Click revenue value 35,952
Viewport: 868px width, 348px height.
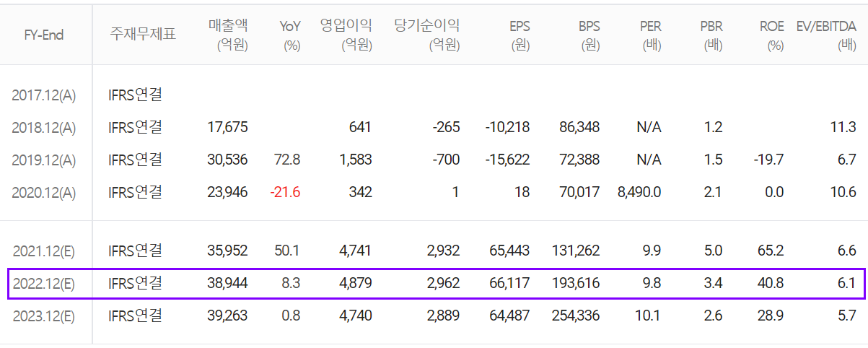tap(228, 251)
